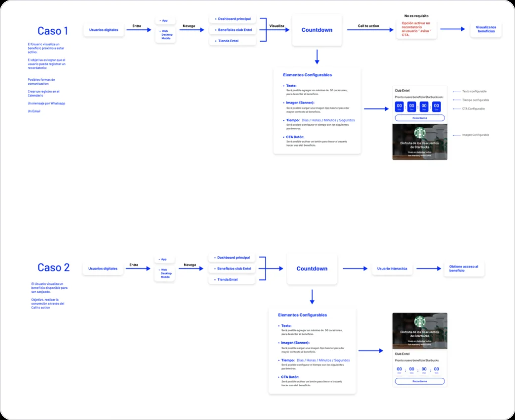Click "Elementos Configurables" heading in Caso 1

[308, 75]
